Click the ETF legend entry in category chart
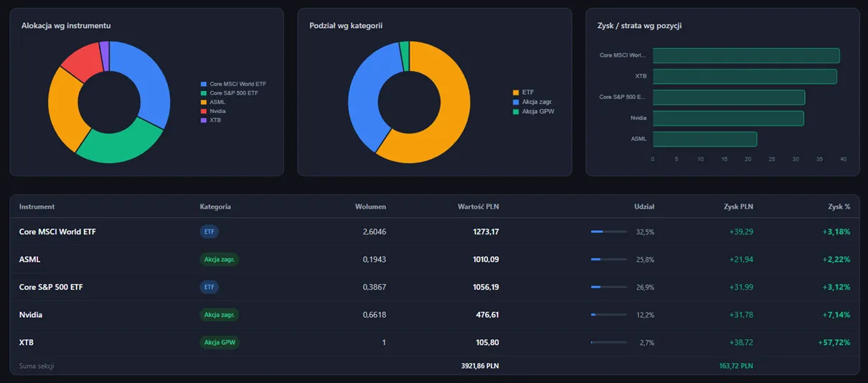868x383 pixels. click(524, 93)
